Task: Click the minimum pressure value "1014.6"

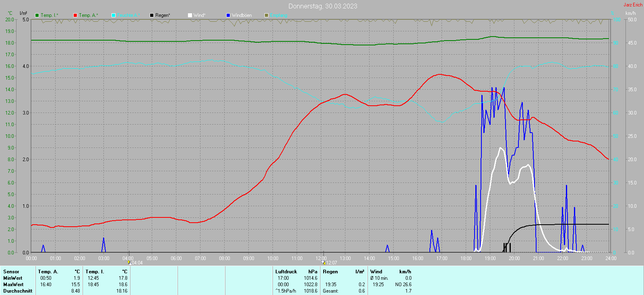Action: (311, 278)
